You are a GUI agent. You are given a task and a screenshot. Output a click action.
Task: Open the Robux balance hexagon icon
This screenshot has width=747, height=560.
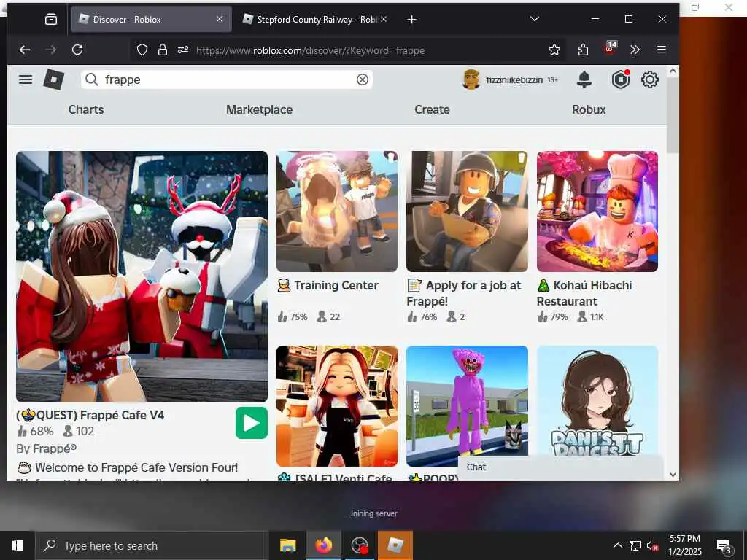[620, 79]
